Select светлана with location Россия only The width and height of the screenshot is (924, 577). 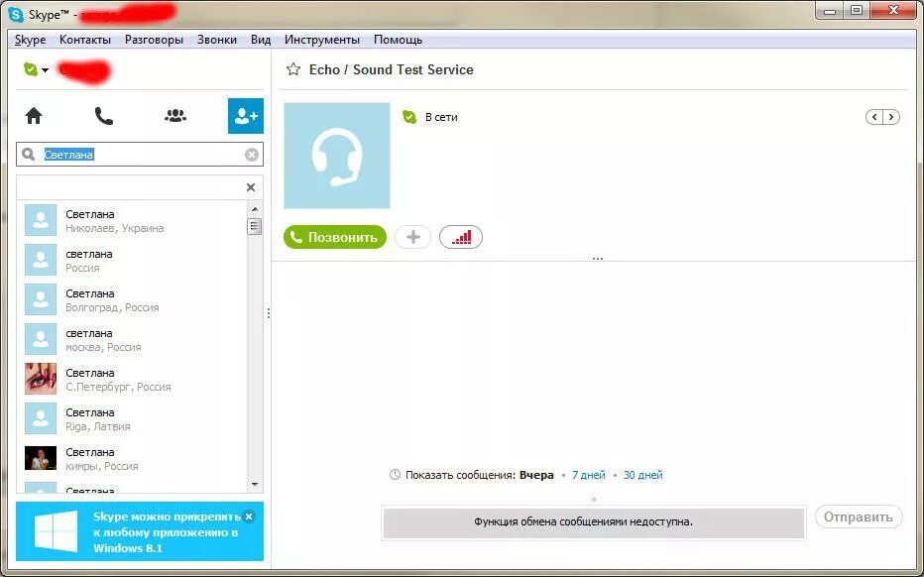(x=132, y=260)
